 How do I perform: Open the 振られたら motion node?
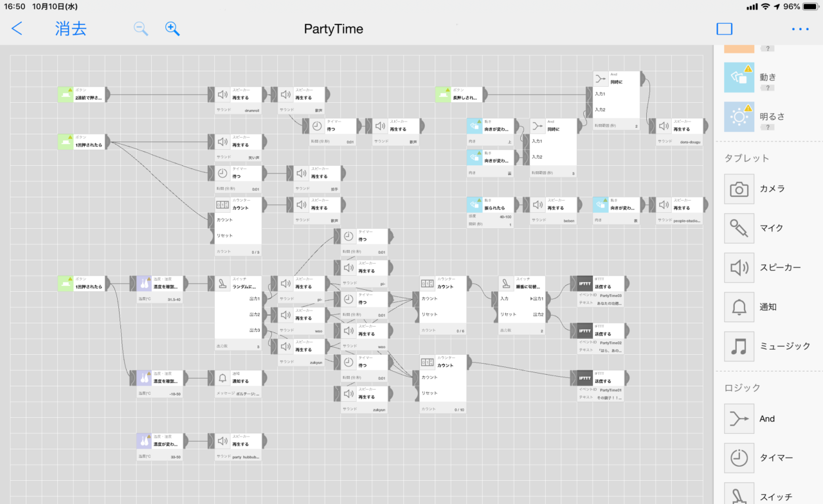[491, 213]
